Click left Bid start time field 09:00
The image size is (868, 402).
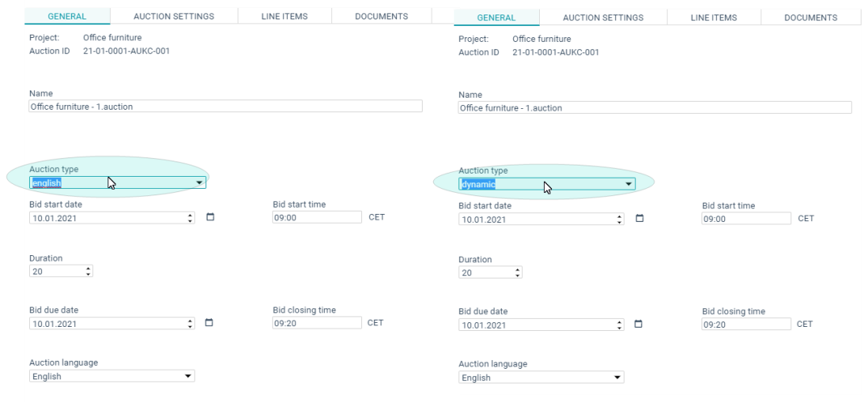pyautogui.click(x=317, y=217)
